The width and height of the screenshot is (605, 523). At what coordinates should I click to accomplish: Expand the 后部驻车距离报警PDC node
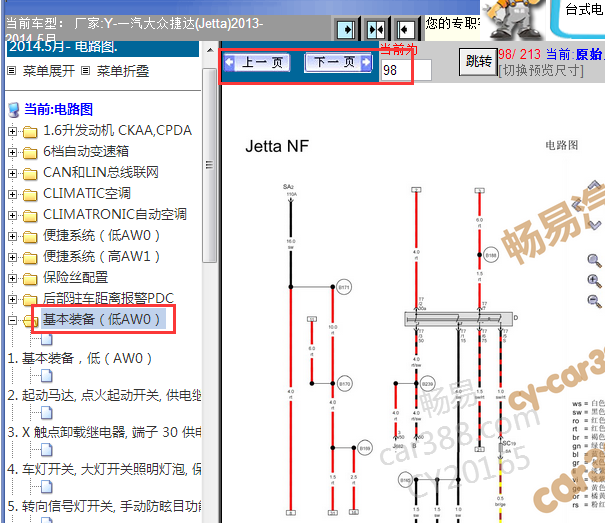point(12,300)
